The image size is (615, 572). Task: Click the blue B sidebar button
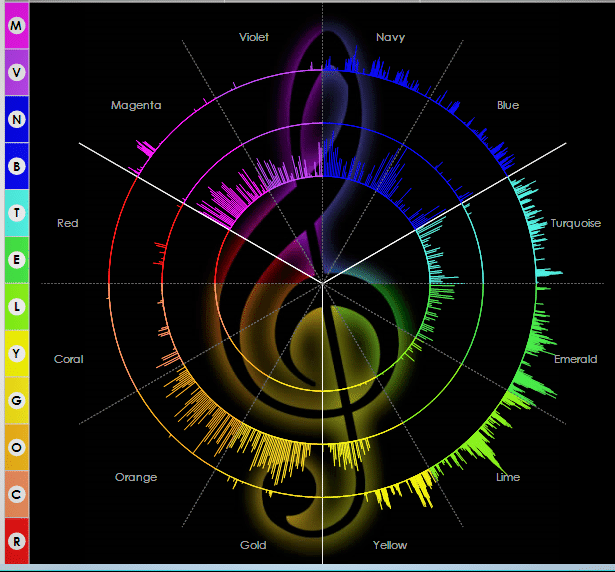16,166
